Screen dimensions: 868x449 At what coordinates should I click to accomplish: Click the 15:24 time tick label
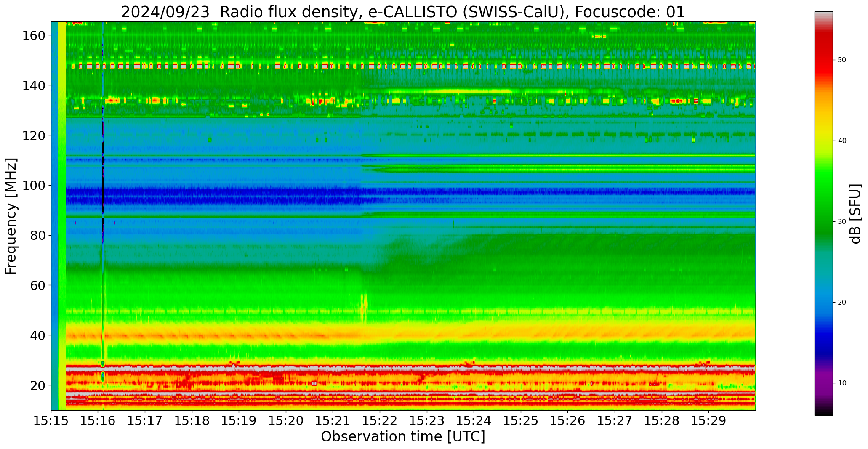[x=474, y=420]
